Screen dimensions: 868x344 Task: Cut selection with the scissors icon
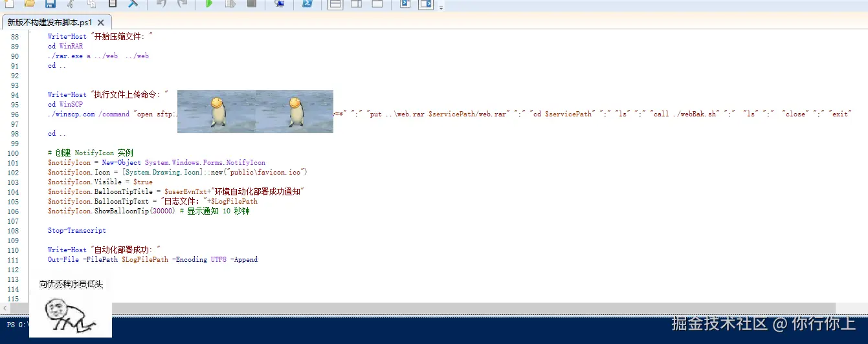pyautogui.click(x=71, y=4)
